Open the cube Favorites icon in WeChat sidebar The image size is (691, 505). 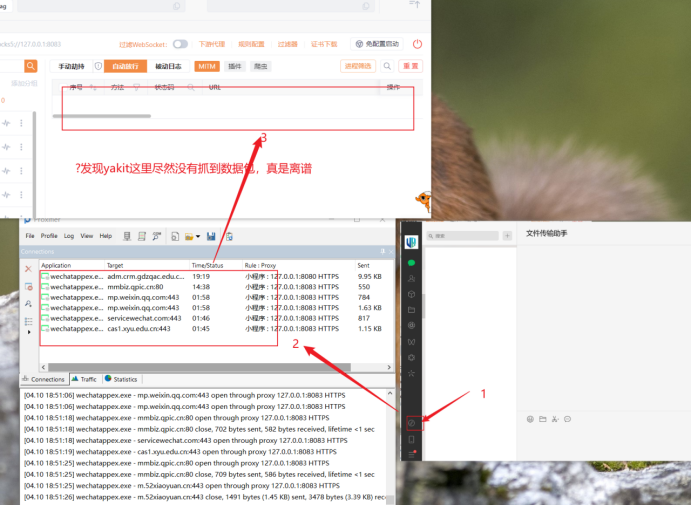[x=412, y=294]
